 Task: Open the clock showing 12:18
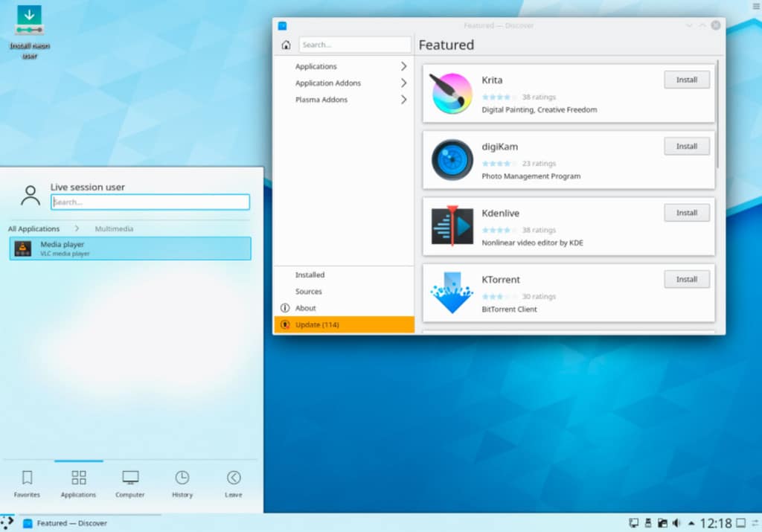click(x=716, y=523)
